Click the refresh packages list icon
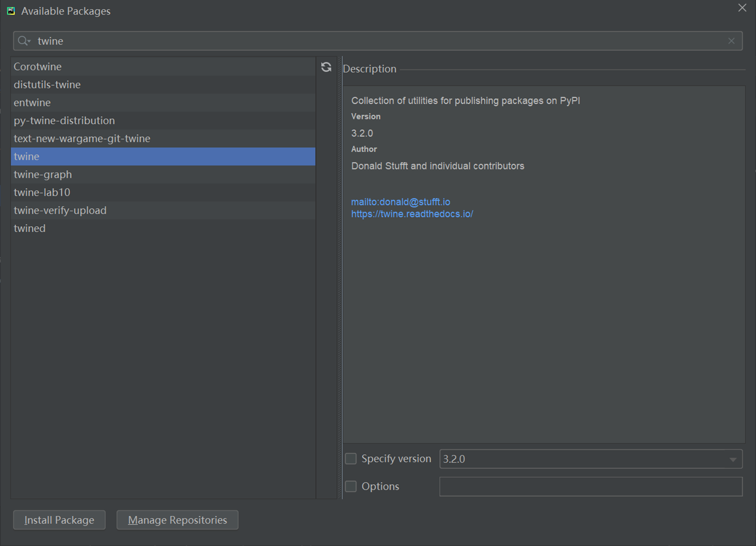 pos(326,67)
